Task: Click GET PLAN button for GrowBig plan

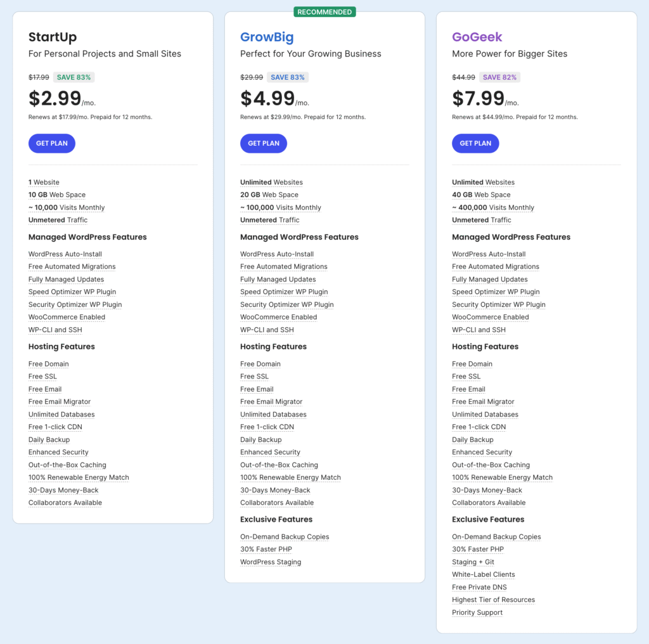Action: (264, 143)
